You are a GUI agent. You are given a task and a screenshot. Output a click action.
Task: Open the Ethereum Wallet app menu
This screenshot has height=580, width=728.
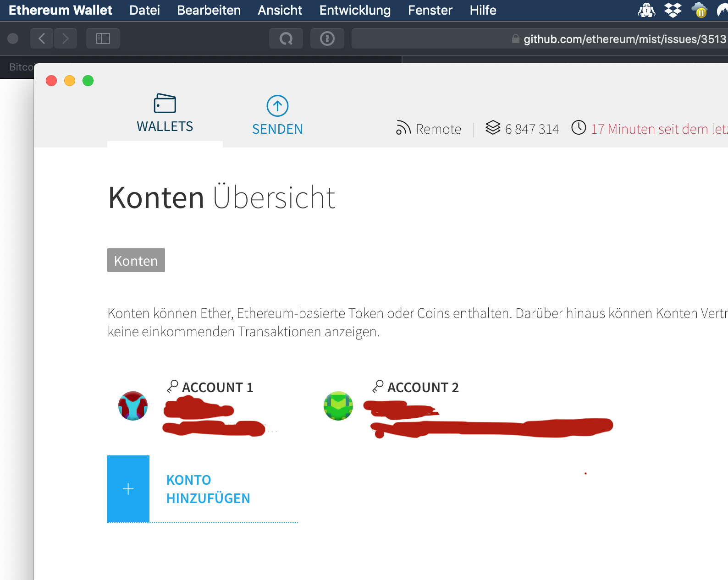click(x=61, y=10)
